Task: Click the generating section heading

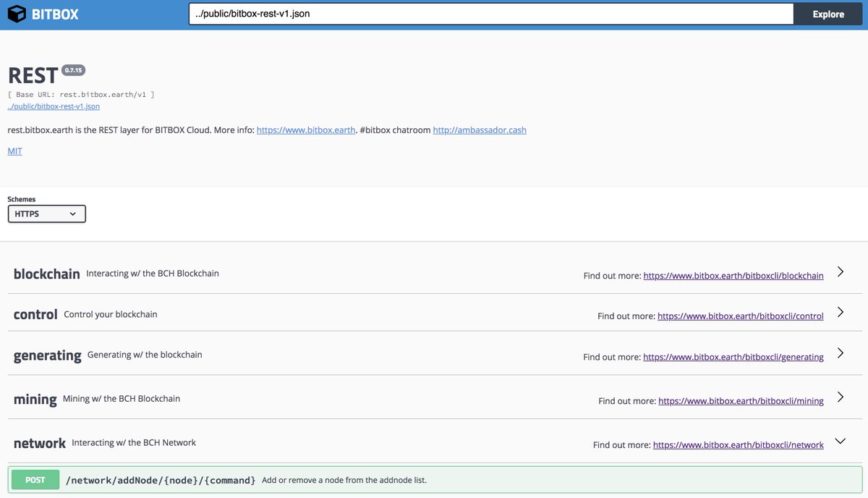Action: coord(48,355)
